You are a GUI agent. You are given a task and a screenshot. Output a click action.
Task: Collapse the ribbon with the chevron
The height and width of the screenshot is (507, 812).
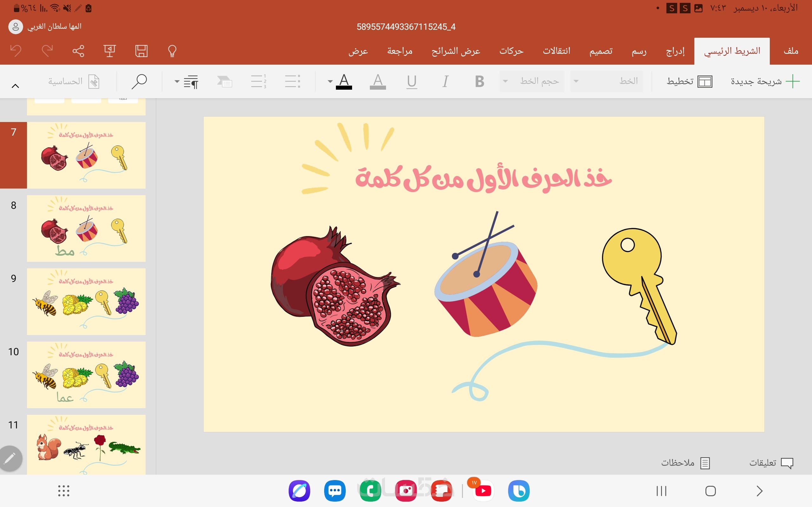coord(16,86)
